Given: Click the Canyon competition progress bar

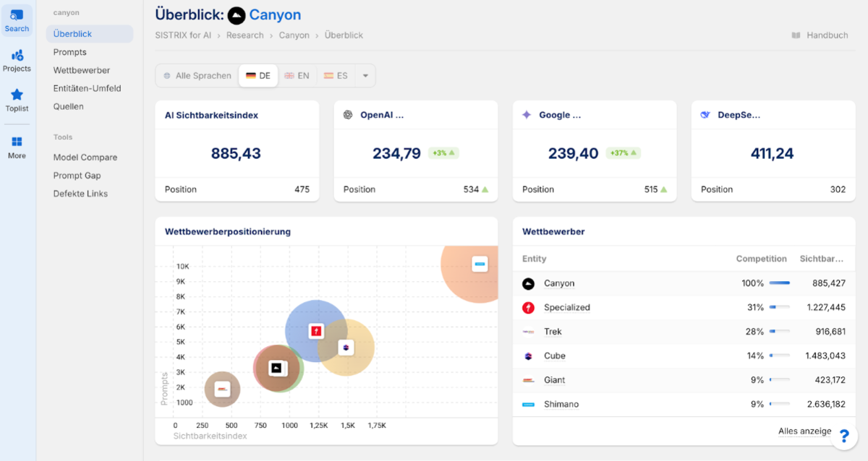Looking at the screenshot, I should (779, 283).
